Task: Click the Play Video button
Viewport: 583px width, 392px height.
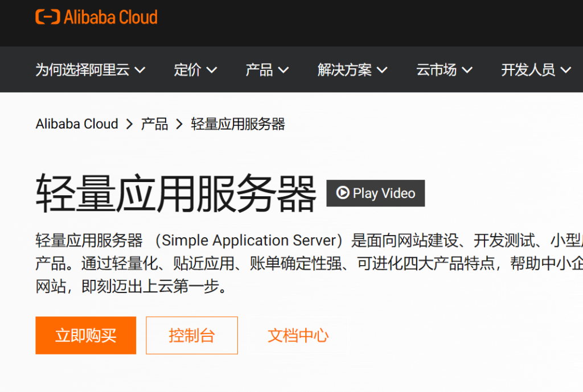Action: (x=376, y=193)
